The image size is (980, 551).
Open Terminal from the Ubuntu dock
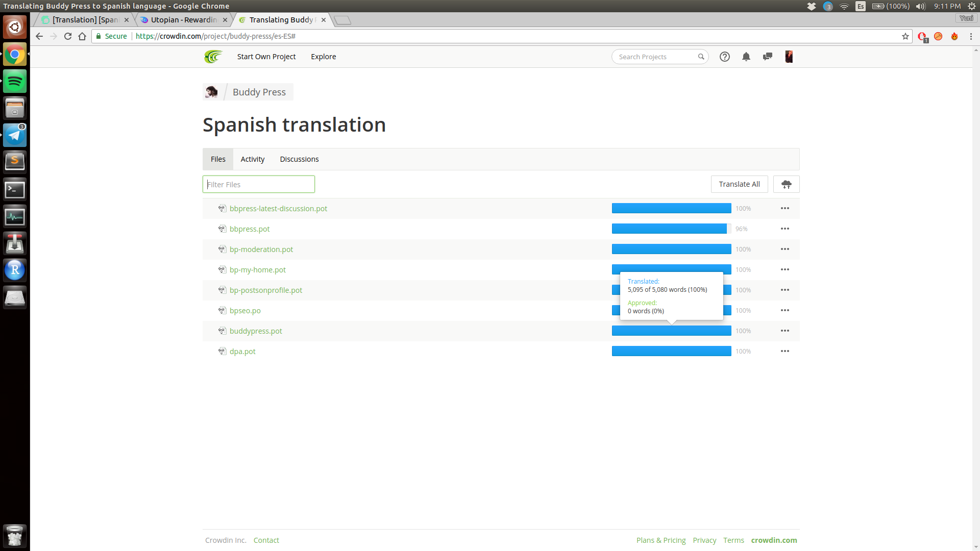coord(15,190)
